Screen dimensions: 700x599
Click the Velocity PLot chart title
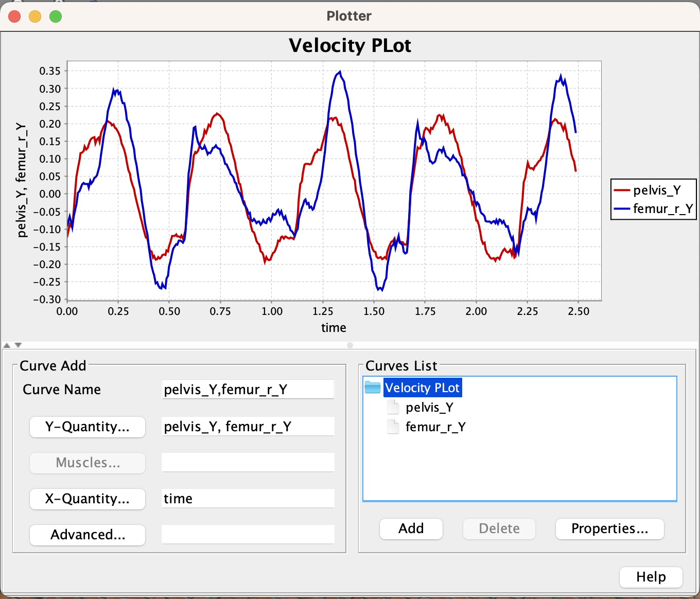(x=350, y=45)
